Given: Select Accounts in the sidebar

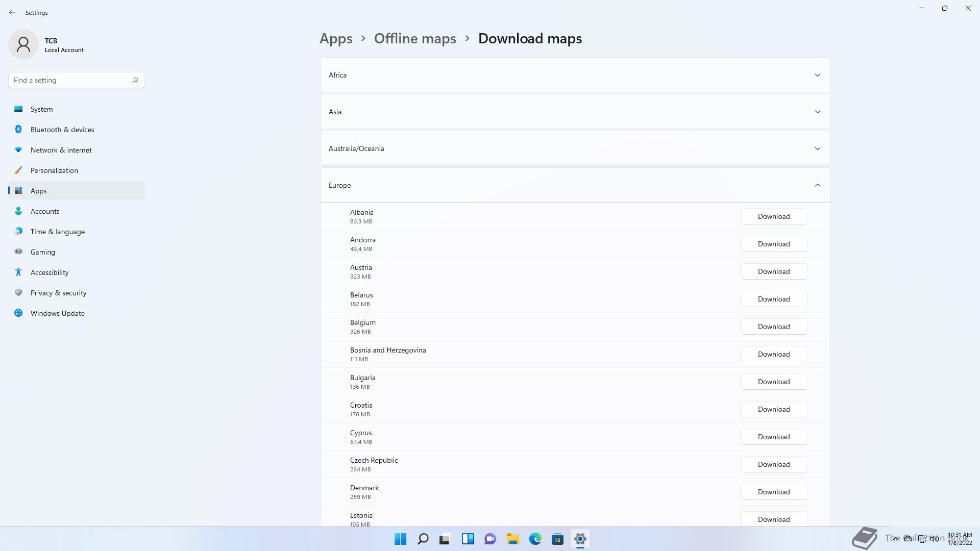Looking at the screenshot, I should (x=45, y=211).
